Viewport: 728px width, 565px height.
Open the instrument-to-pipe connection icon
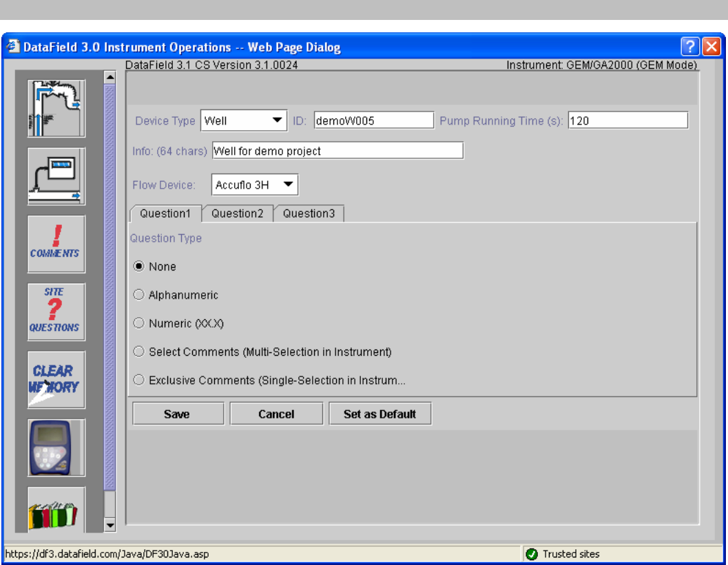coord(56,176)
